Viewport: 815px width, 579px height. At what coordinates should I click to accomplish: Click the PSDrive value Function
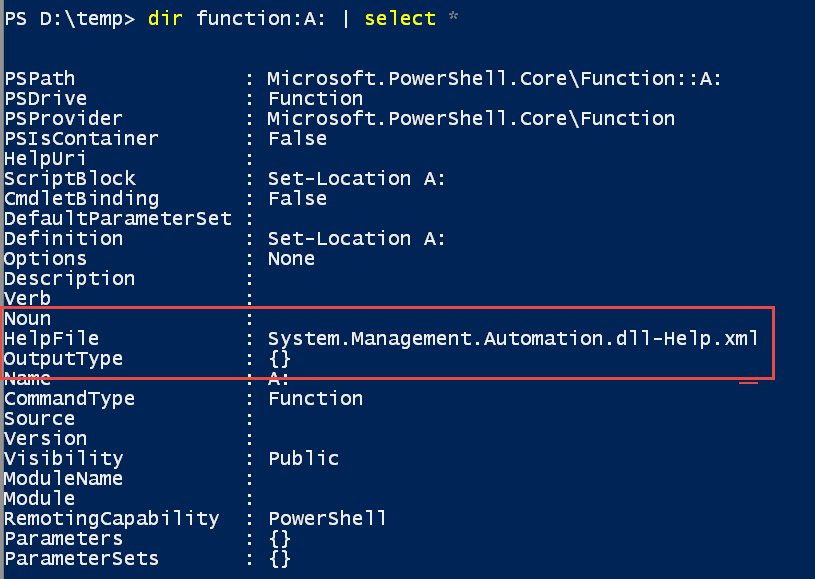pos(316,99)
